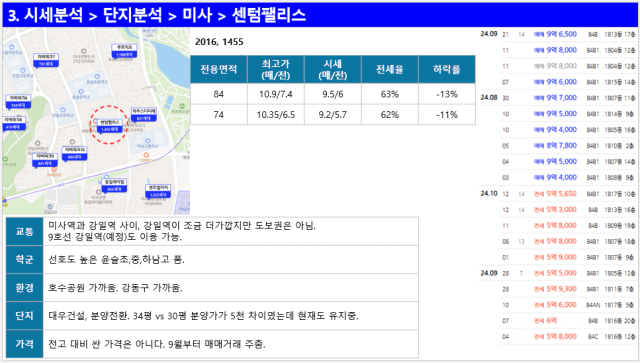640x363 pixels.
Task: Open the 매매 9억 4,000 1805동 16층 listing
Action: 569,130
